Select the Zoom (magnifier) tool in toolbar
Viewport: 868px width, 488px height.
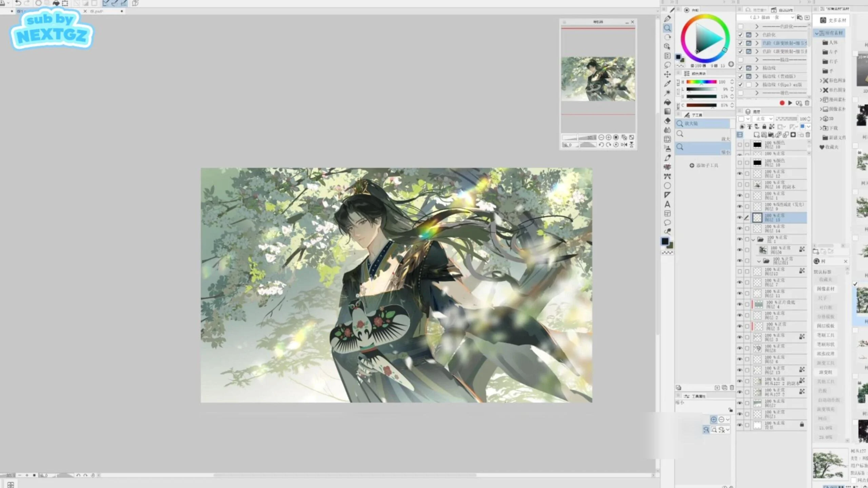(x=667, y=28)
